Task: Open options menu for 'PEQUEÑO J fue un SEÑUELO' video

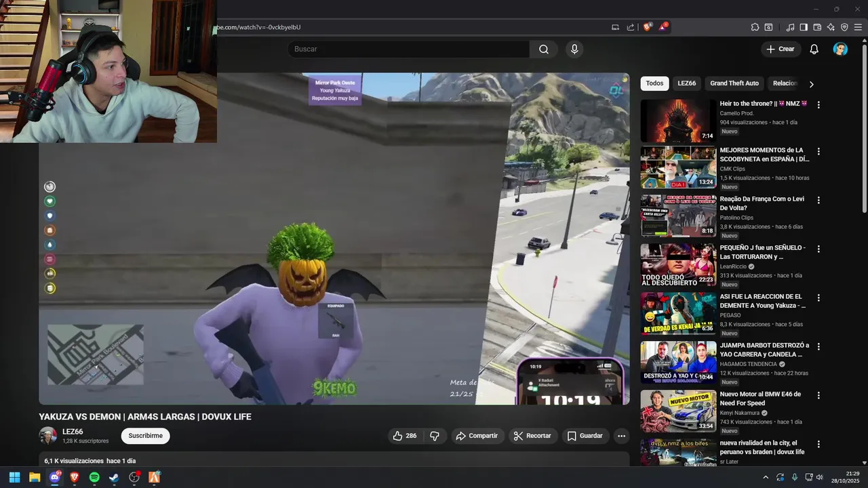Action: tap(818, 249)
